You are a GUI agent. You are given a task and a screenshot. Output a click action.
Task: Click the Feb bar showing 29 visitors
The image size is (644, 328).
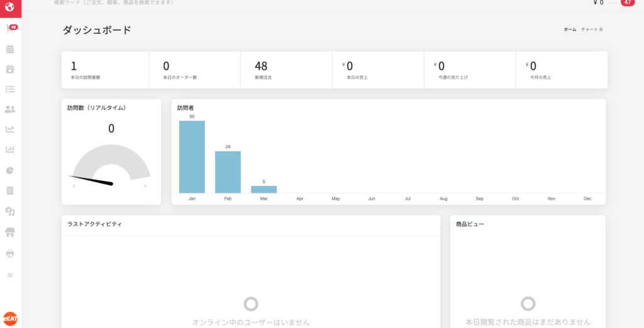tap(228, 172)
